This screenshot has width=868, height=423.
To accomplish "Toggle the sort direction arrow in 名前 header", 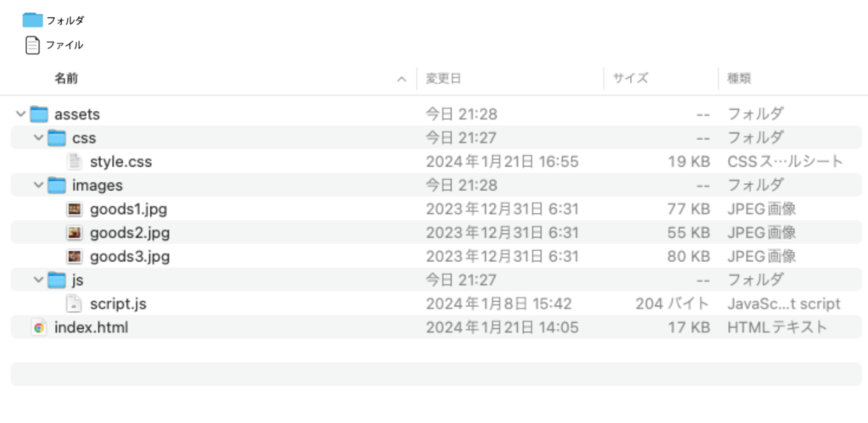I will [x=402, y=79].
